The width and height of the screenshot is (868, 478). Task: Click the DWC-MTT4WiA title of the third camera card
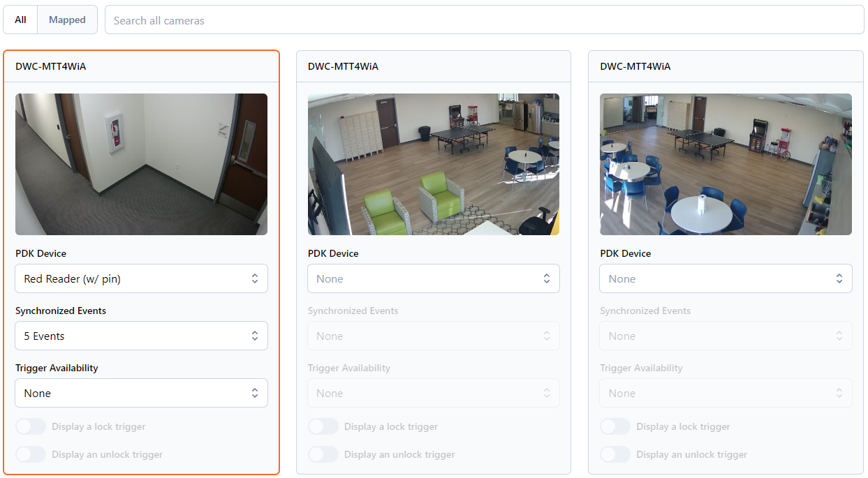(635, 66)
